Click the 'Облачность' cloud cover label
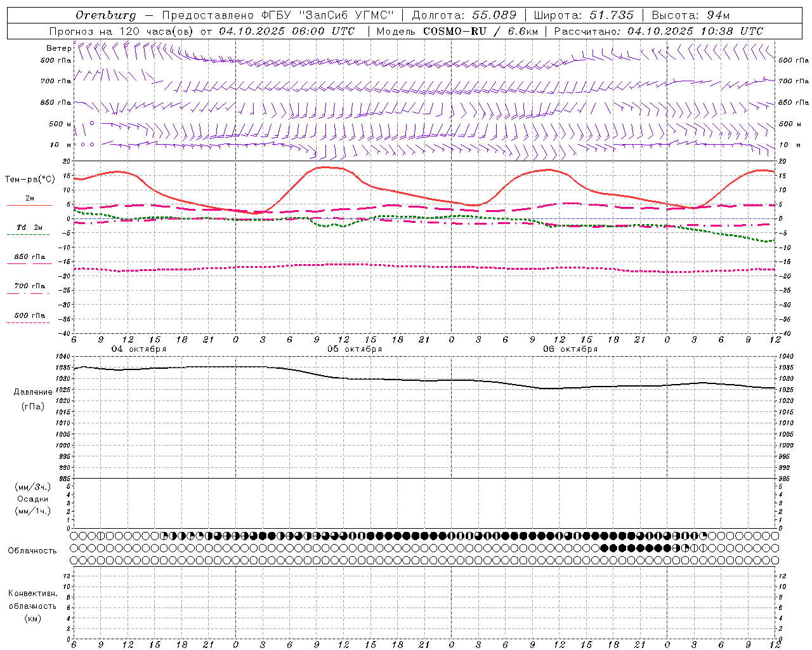This screenshot has width=812, height=650. click(x=32, y=550)
